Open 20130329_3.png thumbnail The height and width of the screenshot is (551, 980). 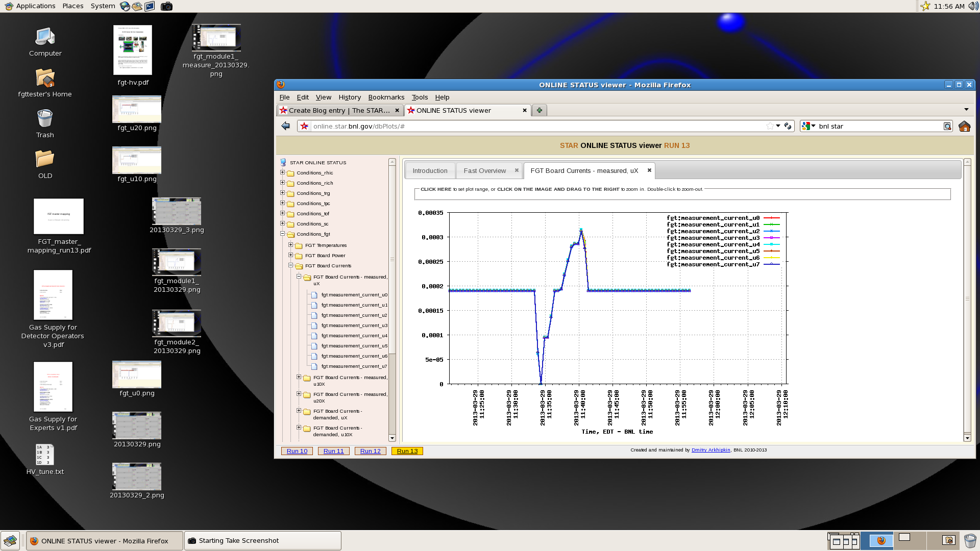(x=177, y=211)
